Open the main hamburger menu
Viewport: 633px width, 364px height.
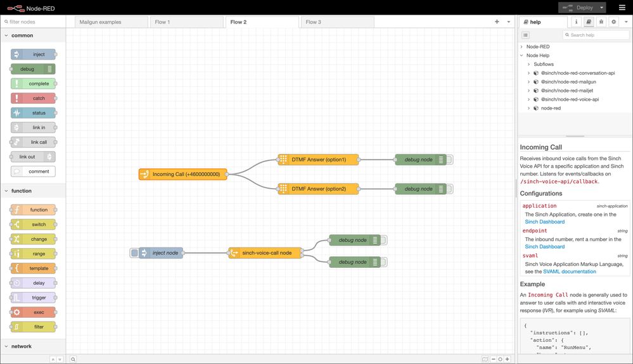coord(622,8)
